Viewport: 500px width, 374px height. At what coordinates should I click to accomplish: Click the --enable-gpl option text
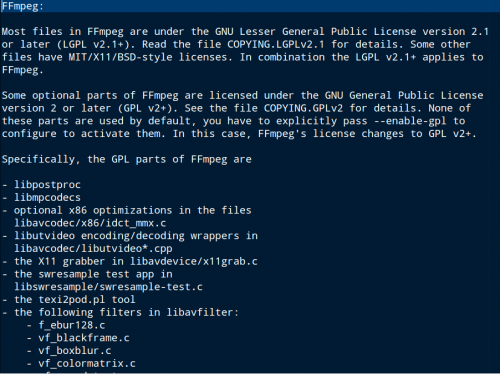[x=410, y=121]
